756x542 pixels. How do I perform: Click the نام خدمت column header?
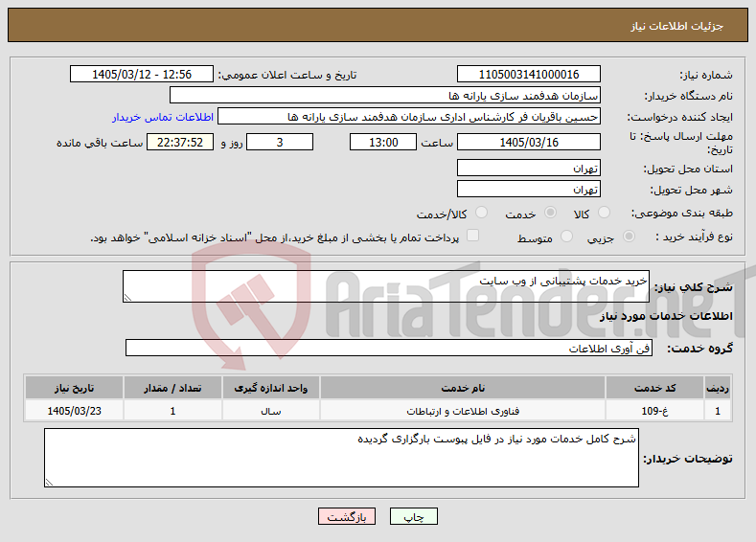point(463,388)
